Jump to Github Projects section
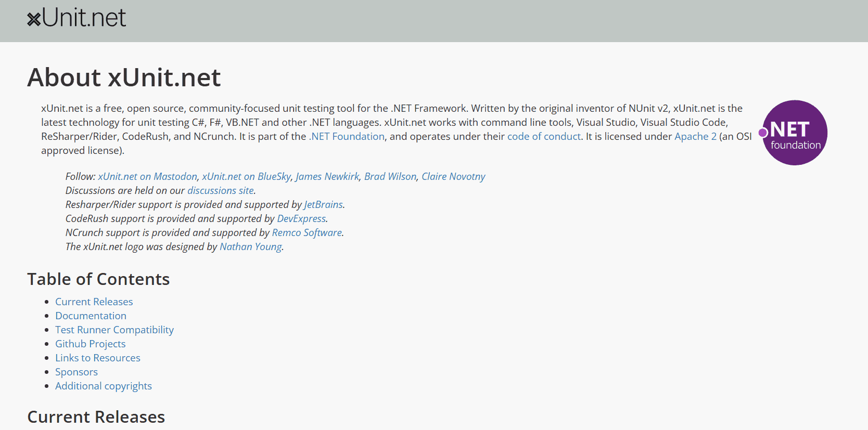Image resolution: width=868 pixels, height=430 pixels. (x=91, y=344)
